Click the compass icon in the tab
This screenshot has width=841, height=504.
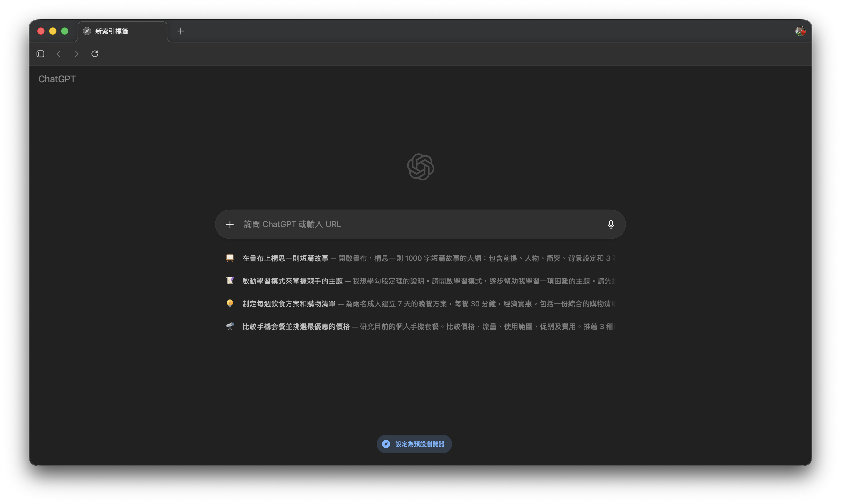coord(87,31)
